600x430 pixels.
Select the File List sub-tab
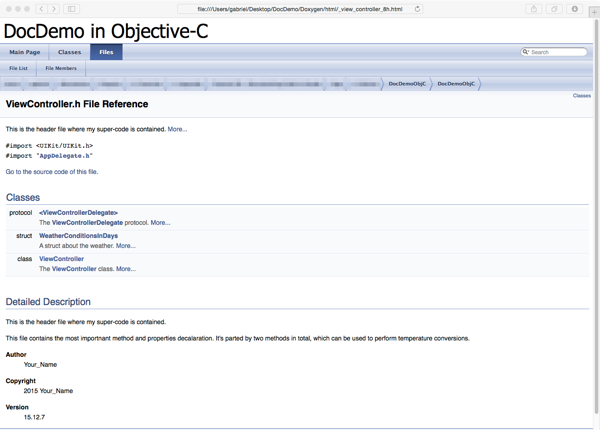(x=19, y=68)
